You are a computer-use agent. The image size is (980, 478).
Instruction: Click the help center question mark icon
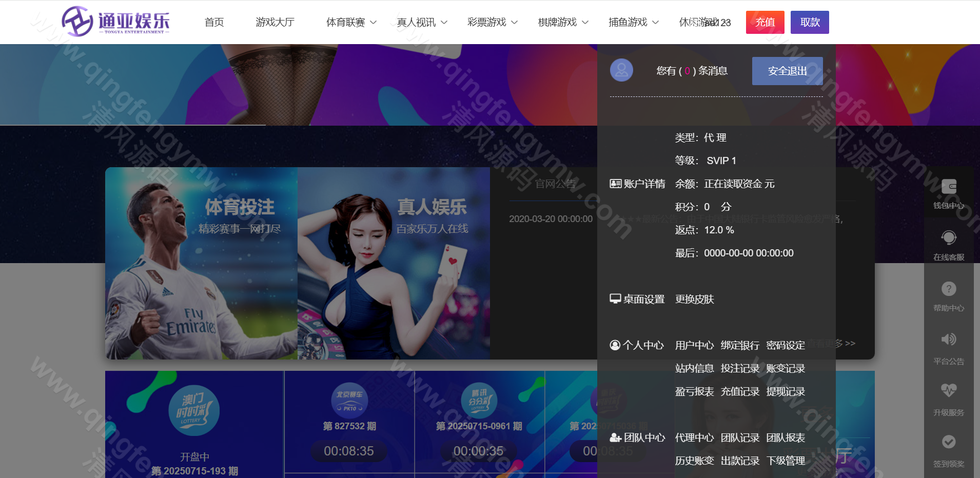click(948, 289)
